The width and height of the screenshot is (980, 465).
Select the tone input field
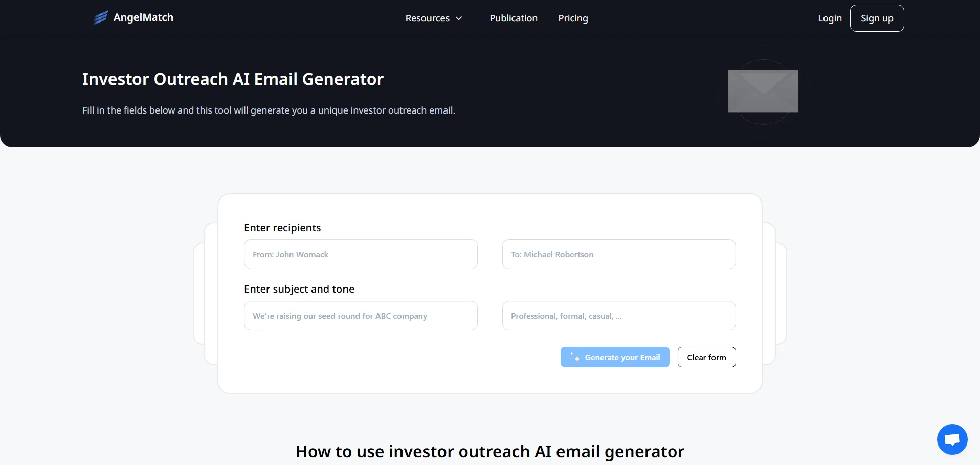click(618, 316)
